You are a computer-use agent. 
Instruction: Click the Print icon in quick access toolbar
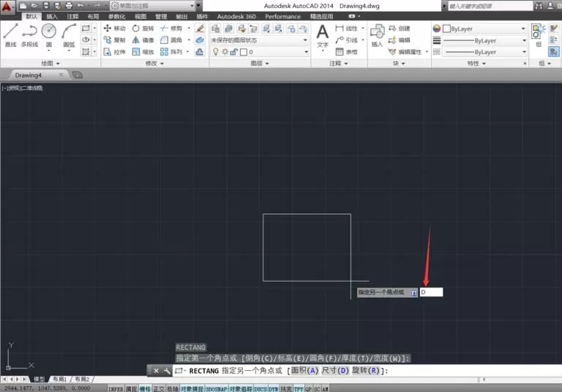[69, 6]
